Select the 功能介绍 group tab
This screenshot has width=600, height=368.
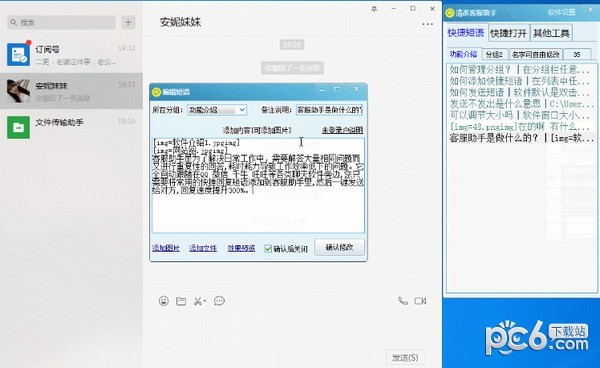(x=463, y=54)
